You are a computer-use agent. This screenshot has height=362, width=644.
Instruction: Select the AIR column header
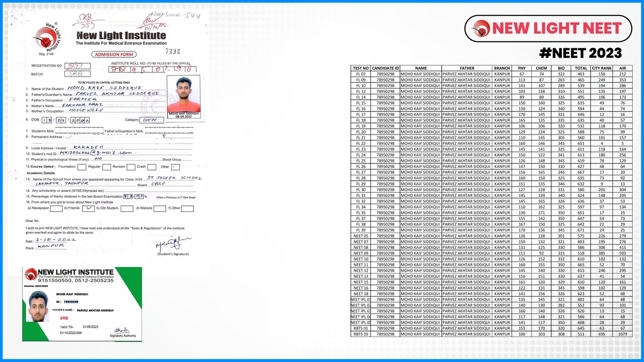tap(623, 68)
